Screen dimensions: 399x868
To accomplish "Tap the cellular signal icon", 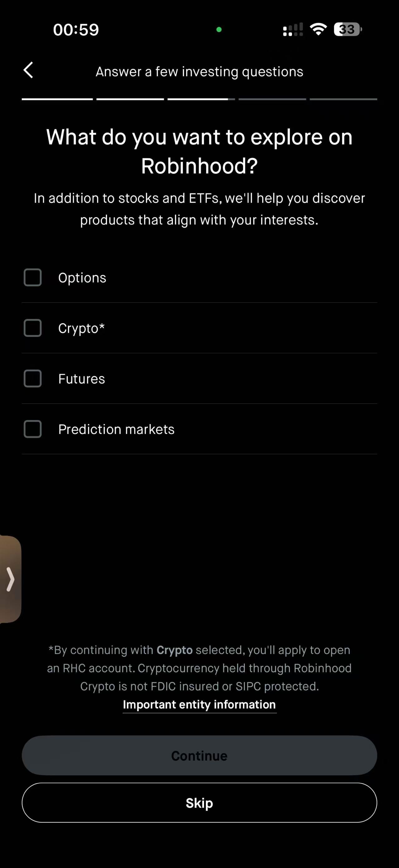I will (x=293, y=29).
